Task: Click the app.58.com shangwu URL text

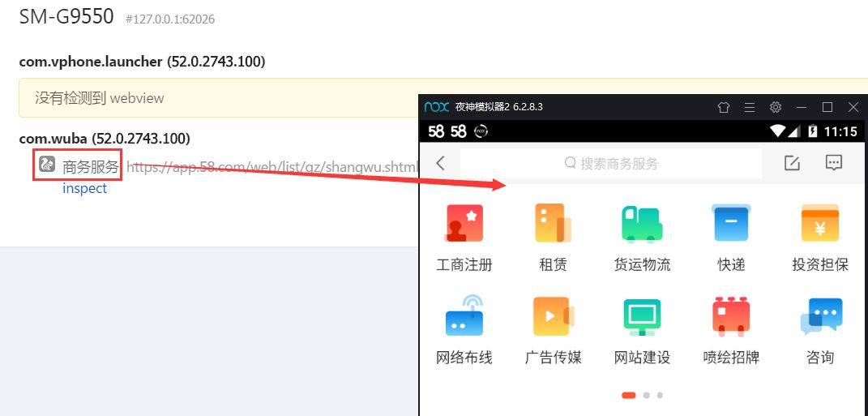Action: pyautogui.click(x=272, y=166)
